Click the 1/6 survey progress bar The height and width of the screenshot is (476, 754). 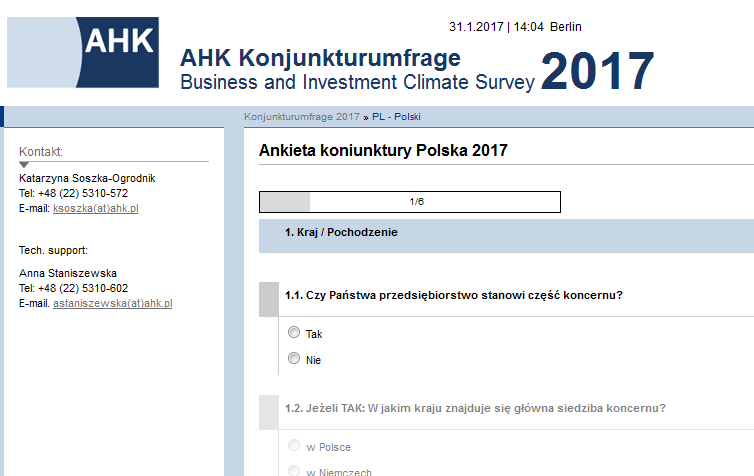409,202
